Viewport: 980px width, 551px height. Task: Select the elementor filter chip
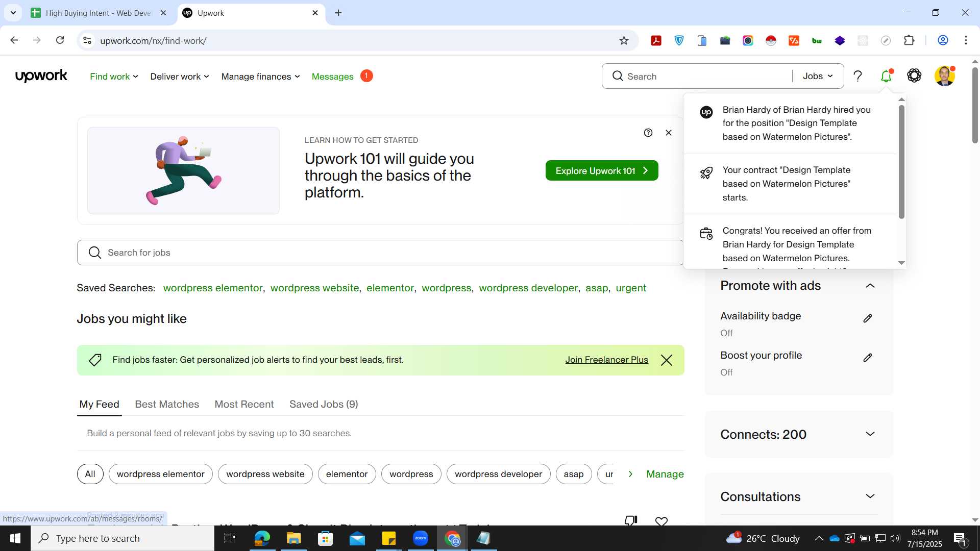pos(347,474)
